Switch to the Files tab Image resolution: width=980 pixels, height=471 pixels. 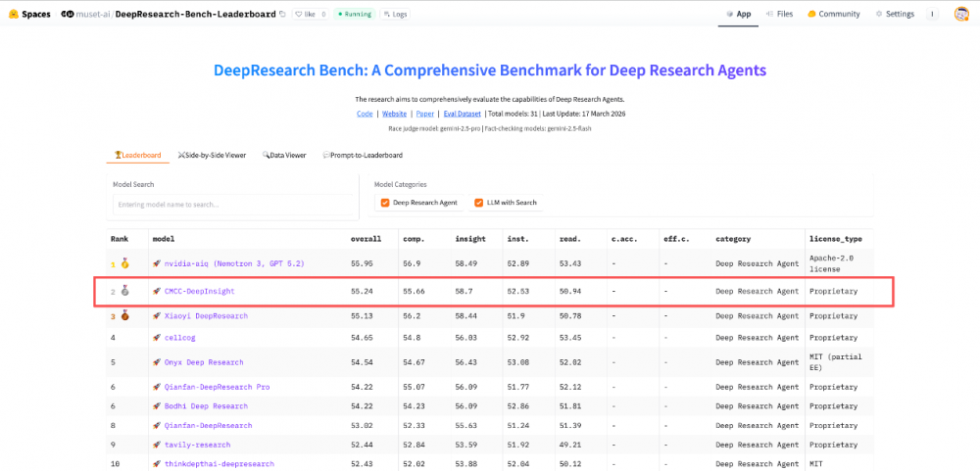click(x=779, y=14)
